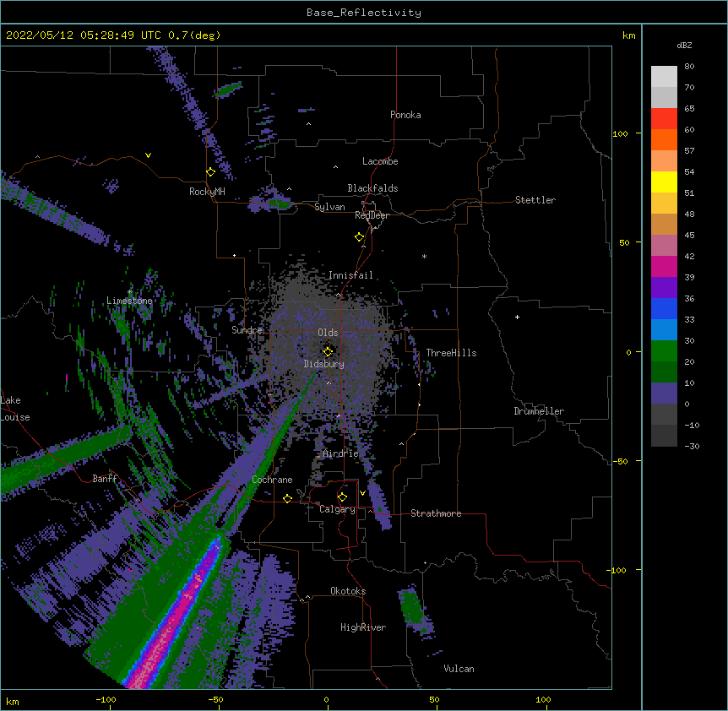Click the white asterisk marker above Limestone
The height and width of the screenshot is (711, 728).
pyautogui.click(x=130, y=292)
